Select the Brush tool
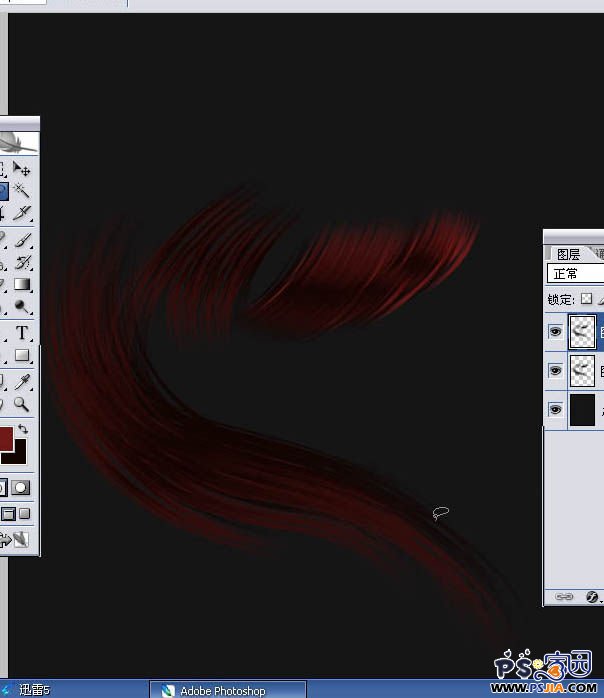Viewport: 604px width, 698px height. [21, 240]
